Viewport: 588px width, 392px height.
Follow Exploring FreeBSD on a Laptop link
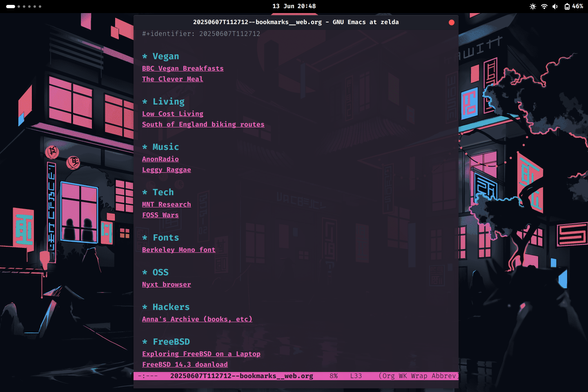point(201,354)
